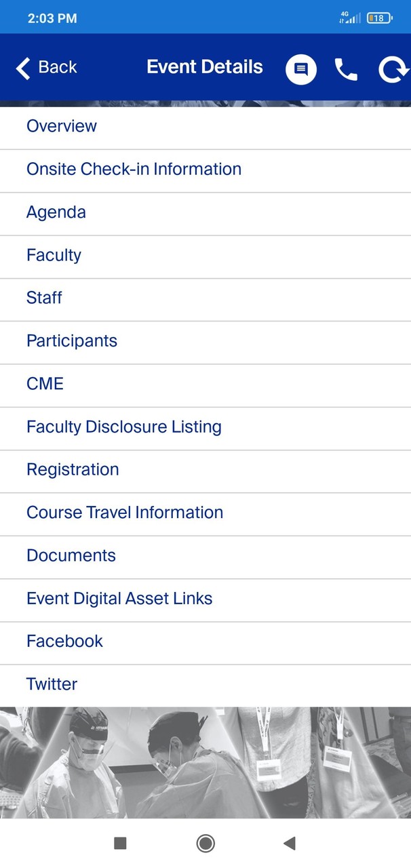Viewport: 411px width, 868px height.
Task: Select the Faculty entry
Action: click(54, 255)
